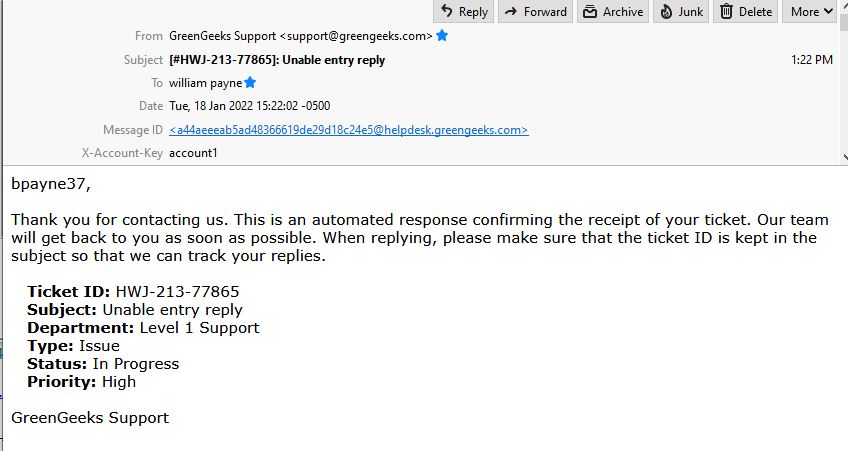Image resolution: width=848 pixels, height=451 pixels.
Task: Delete the current email with the trash button
Action: point(746,11)
